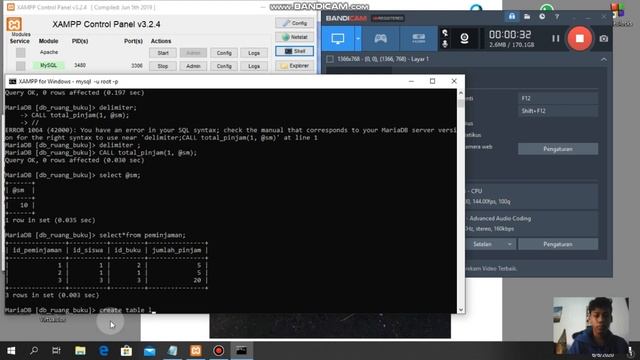Open Logs for MySQL
This screenshot has height=360, width=640.
point(254,66)
